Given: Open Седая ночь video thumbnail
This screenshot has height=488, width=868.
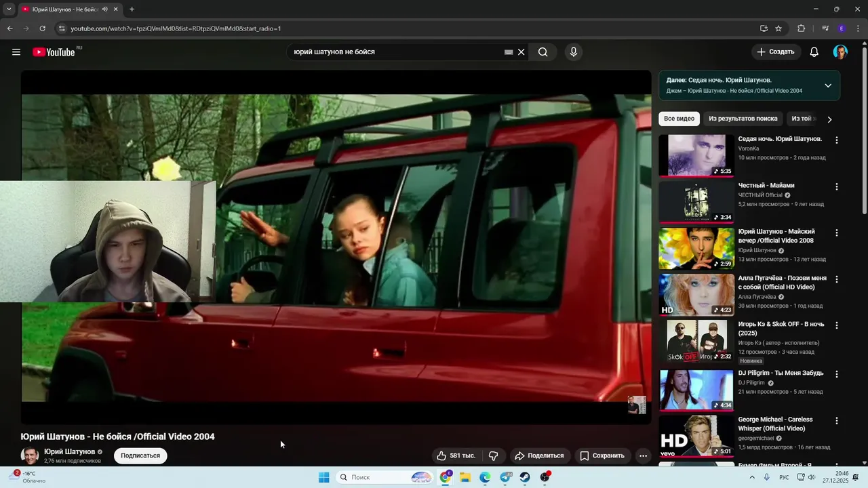Looking at the screenshot, I should coord(696,155).
